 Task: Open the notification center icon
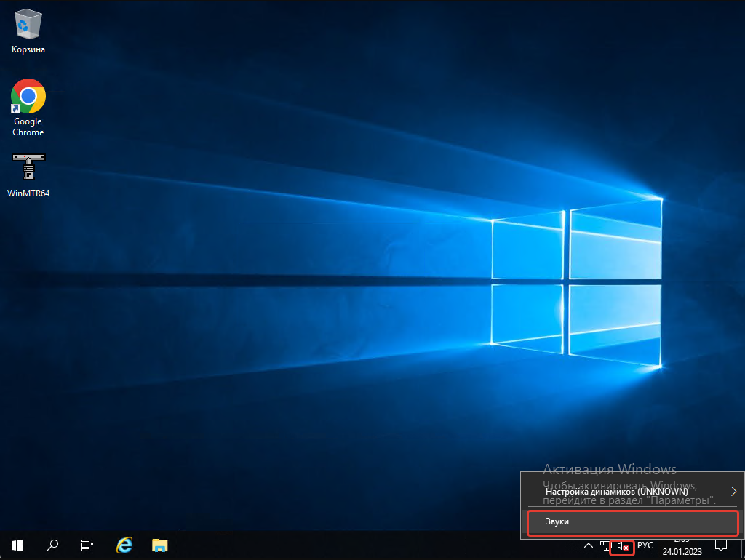pyautogui.click(x=721, y=545)
